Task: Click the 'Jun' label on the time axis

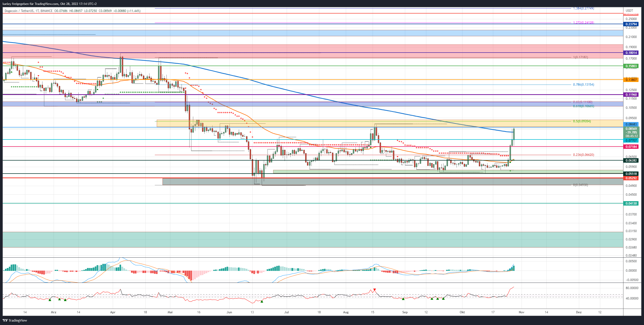Action: [229, 312]
